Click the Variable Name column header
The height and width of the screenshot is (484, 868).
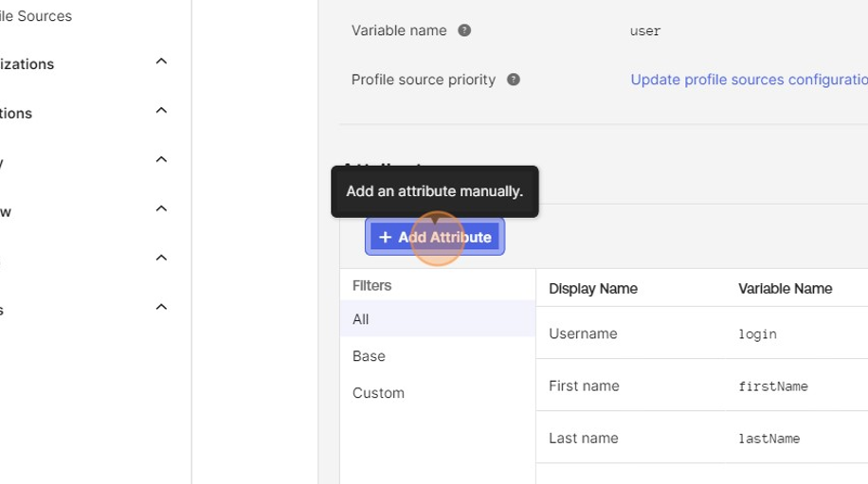785,288
